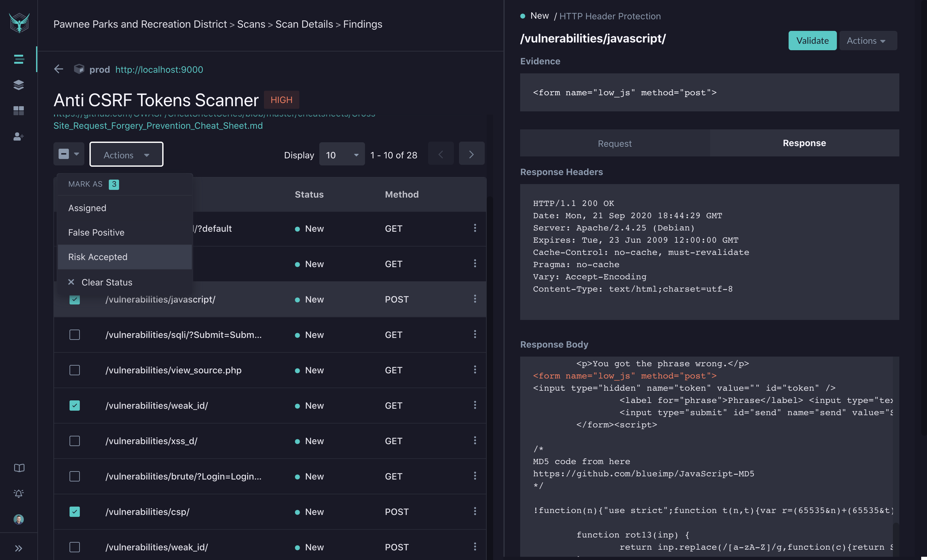This screenshot has height=560, width=927.
Task: Click the layers stack icon in sidebar
Action: coord(18,83)
